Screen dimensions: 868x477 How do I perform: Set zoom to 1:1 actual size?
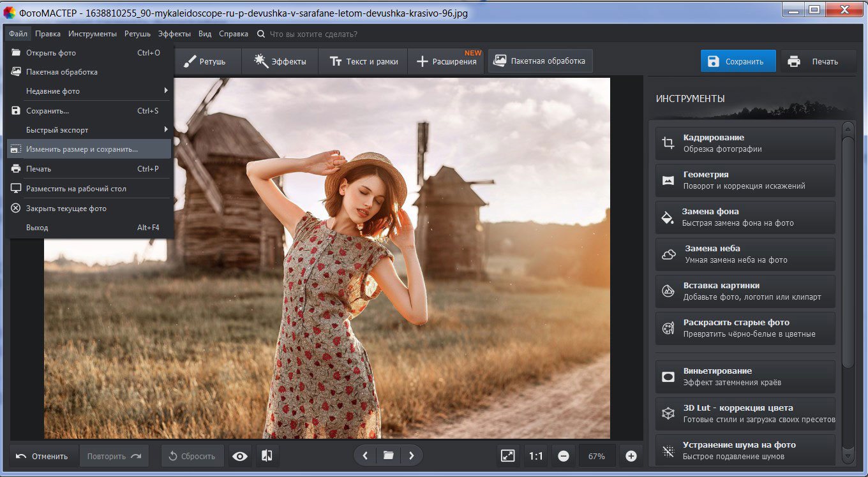535,456
